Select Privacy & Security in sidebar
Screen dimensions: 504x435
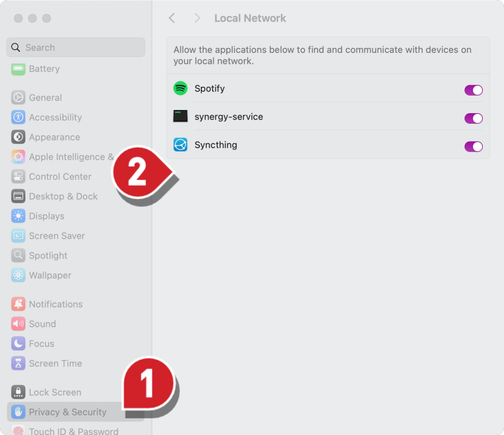[68, 412]
